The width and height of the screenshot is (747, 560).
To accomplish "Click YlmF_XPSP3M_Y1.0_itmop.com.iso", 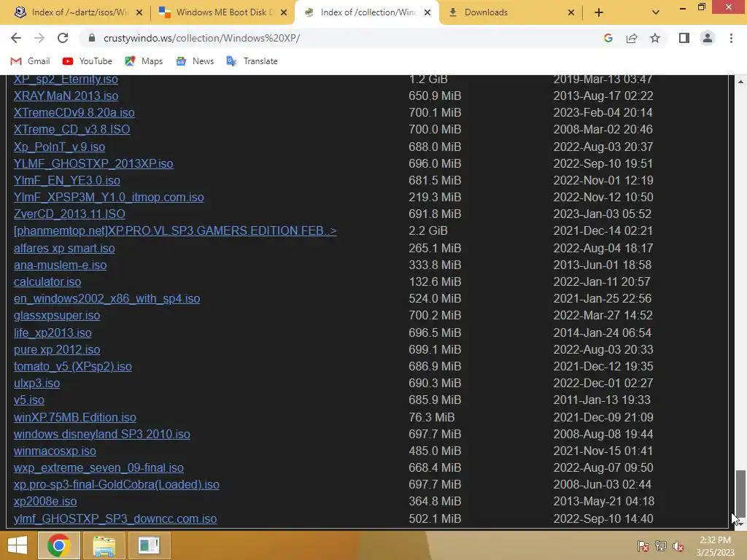I will pos(109,197).
